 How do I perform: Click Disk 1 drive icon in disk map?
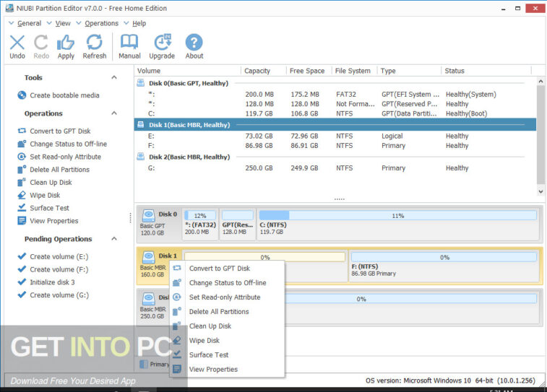(149, 257)
